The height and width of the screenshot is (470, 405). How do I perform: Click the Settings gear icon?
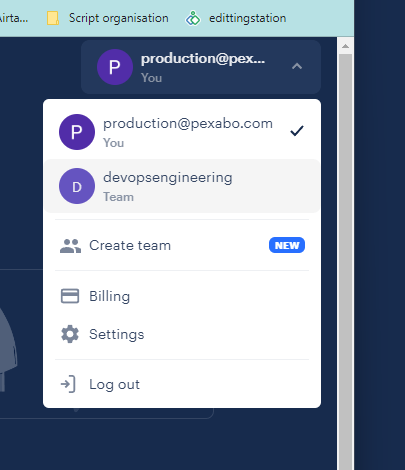[70, 334]
